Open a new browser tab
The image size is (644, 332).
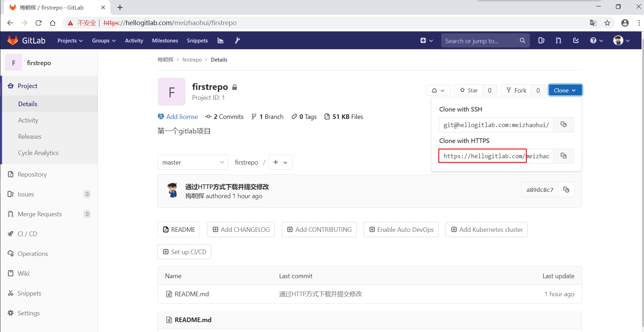pos(120,7)
